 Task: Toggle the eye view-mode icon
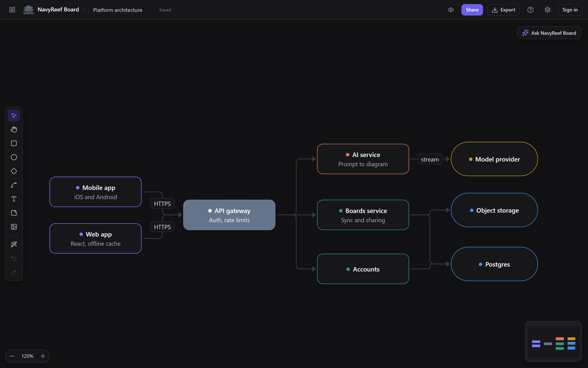451,10
